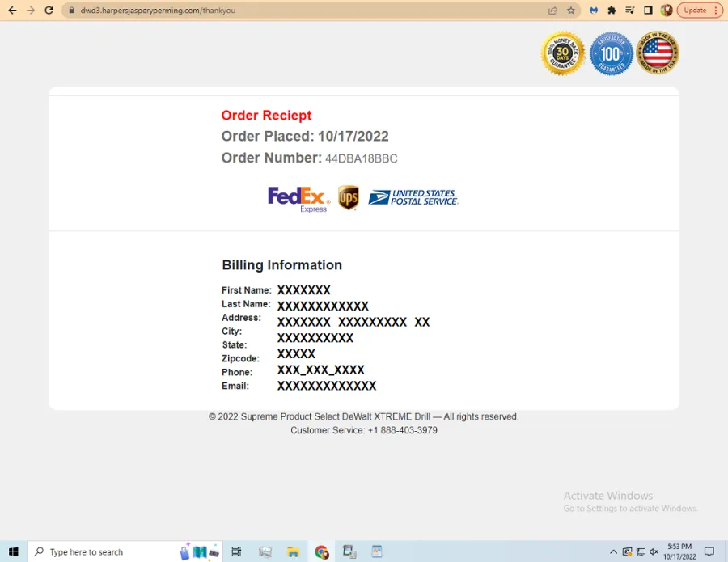Bookmark this page with the star
The image size is (728, 562).
point(571,11)
